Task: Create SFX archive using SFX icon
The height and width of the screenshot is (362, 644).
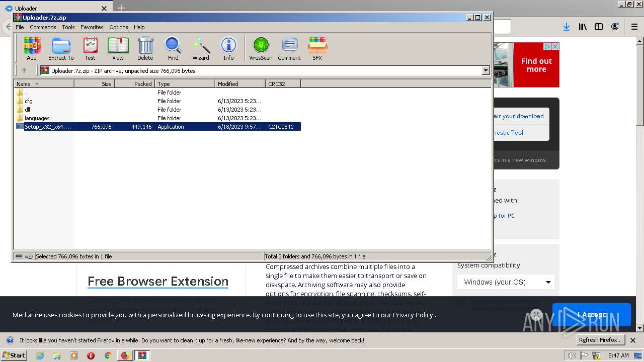Action: click(x=317, y=49)
